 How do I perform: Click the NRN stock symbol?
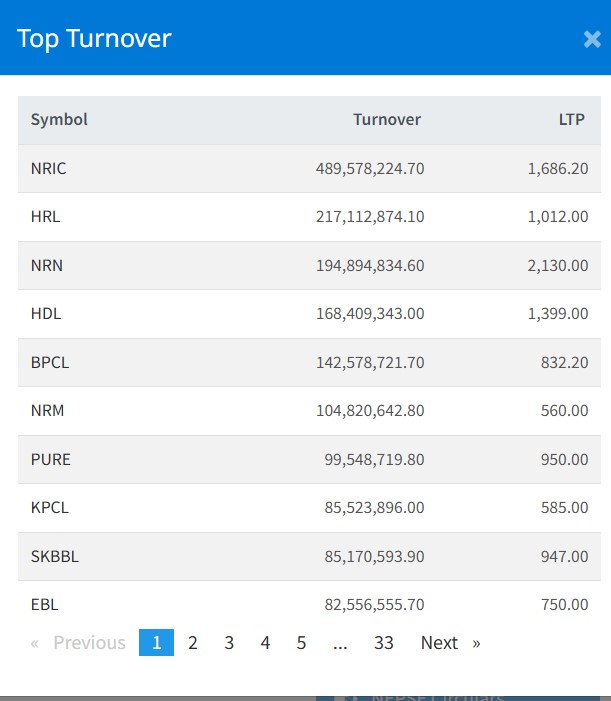pos(47,265)
